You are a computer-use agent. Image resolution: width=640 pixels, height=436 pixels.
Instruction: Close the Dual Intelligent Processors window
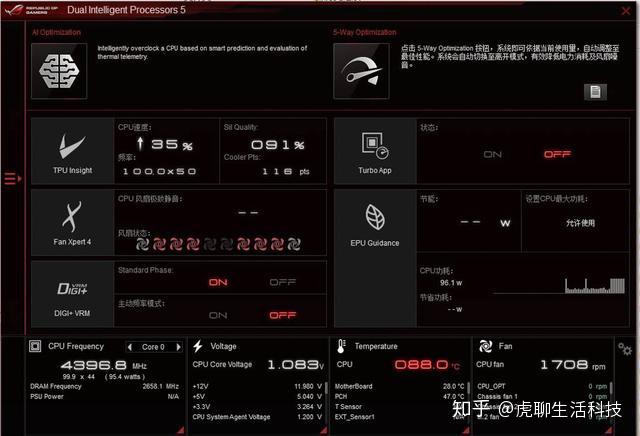626,11
